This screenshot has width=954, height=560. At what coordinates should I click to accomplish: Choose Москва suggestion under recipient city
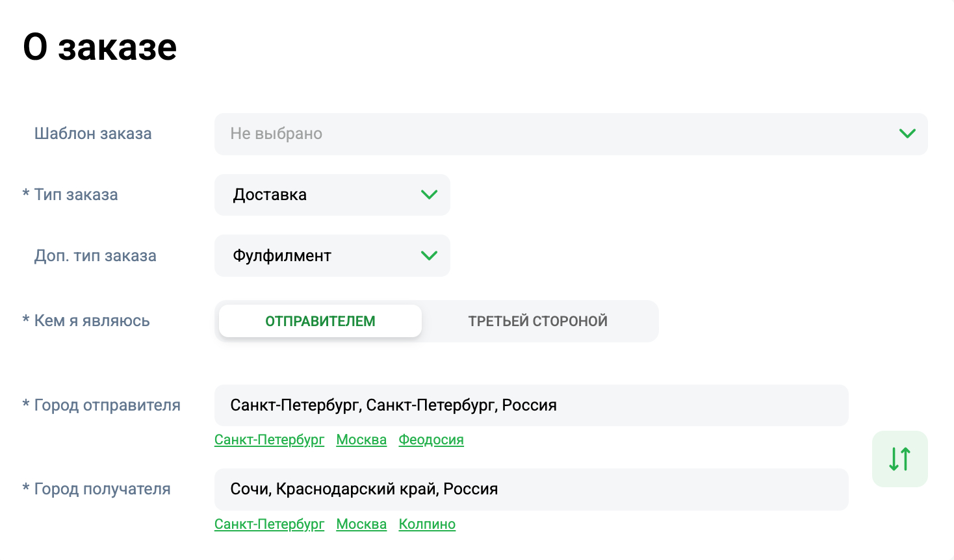361,524
